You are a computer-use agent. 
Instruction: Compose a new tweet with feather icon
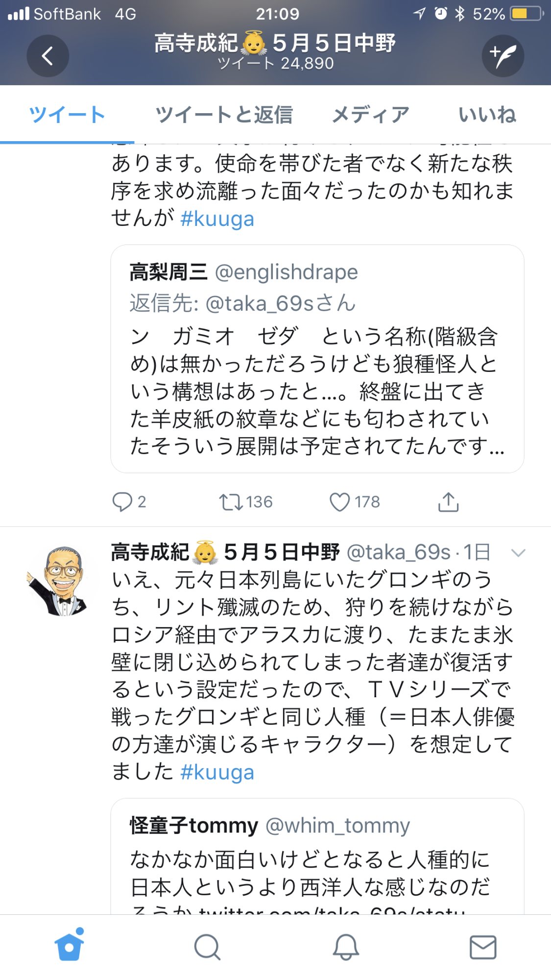pos(503,56)
